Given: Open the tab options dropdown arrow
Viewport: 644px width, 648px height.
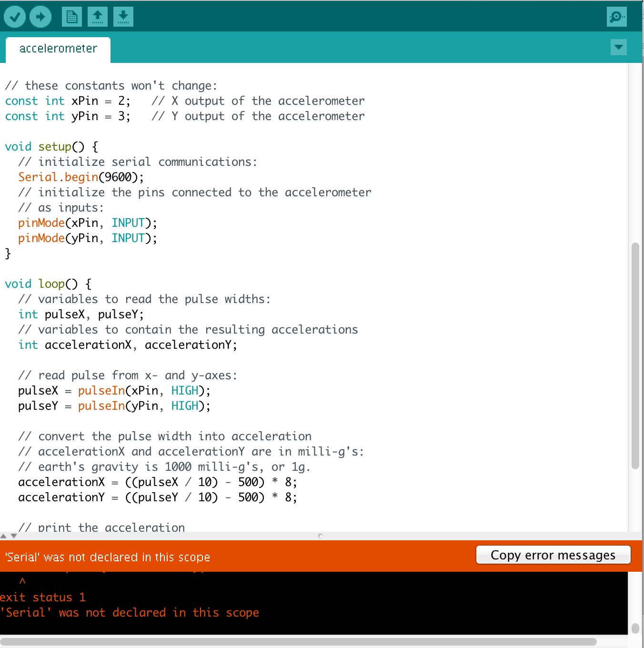Looking at the screenshot, I should 619,47.
